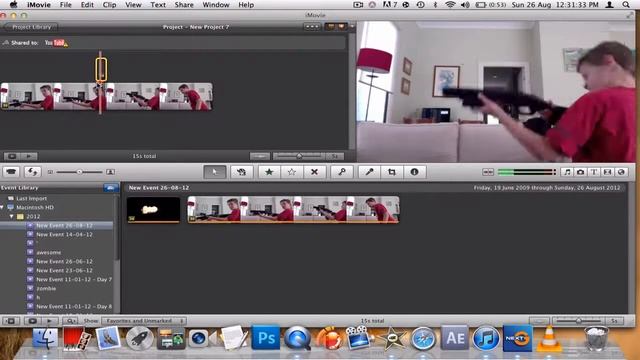This screenshot has height=360, width=640.
Task: Open the transitions browser
Action: coord(607,172)
